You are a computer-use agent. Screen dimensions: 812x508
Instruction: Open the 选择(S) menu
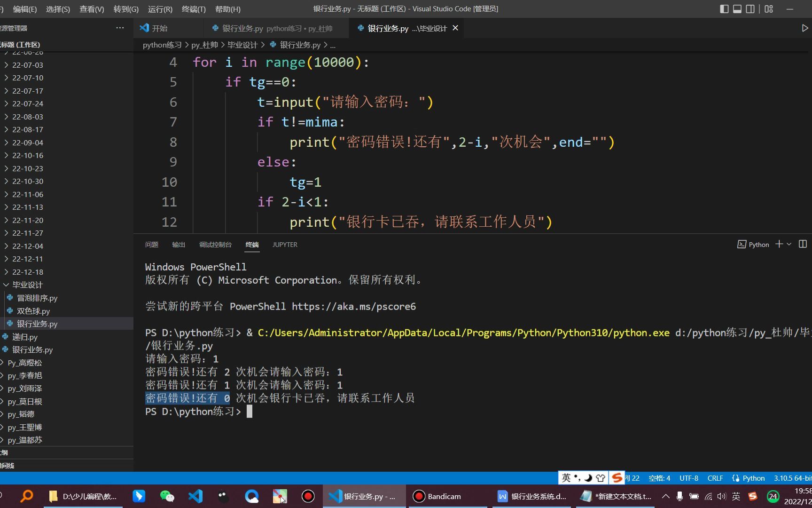(58, 9)
